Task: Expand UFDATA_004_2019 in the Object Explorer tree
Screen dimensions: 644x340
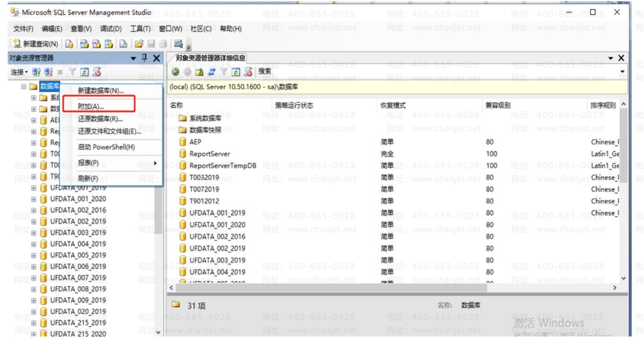Action: pyautogui.click(x=33, y=244)
